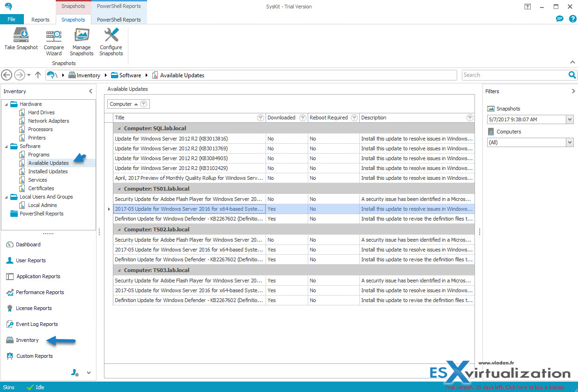Click the Inventory breadcrumb
The height and width of the screenshot is (392, 578).
click(x=84, y=75)
